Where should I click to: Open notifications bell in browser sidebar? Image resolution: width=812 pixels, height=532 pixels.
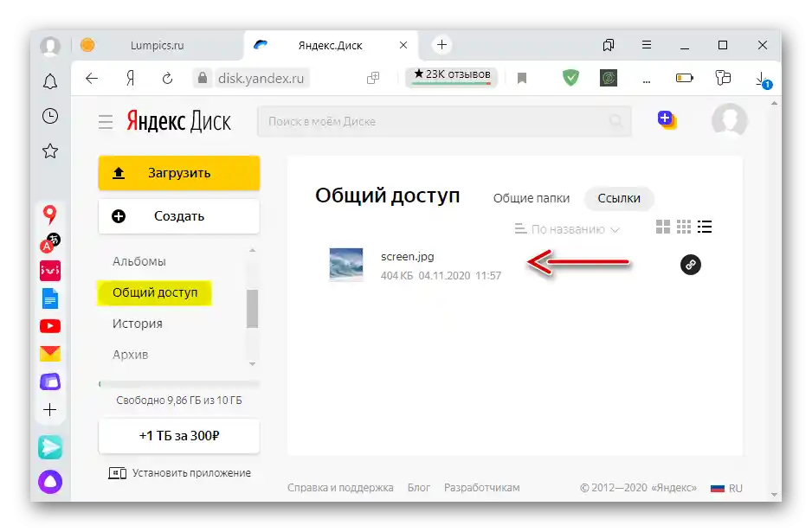50,81
